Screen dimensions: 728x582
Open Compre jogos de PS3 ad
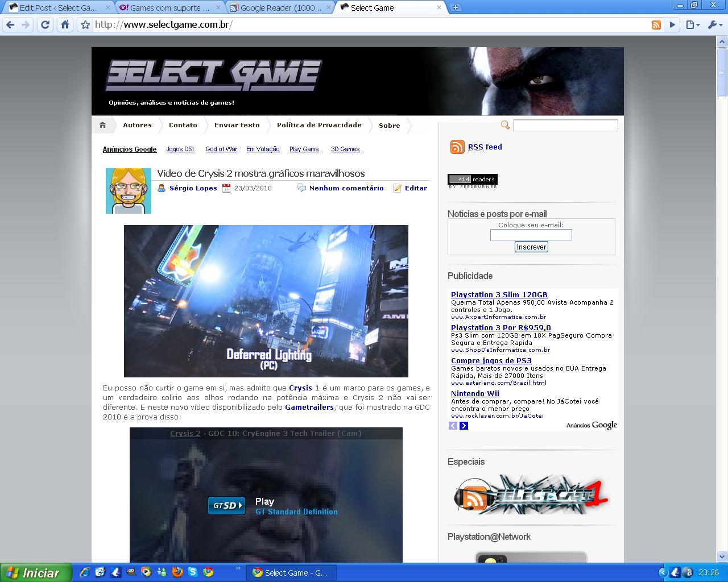pos(491,360)
